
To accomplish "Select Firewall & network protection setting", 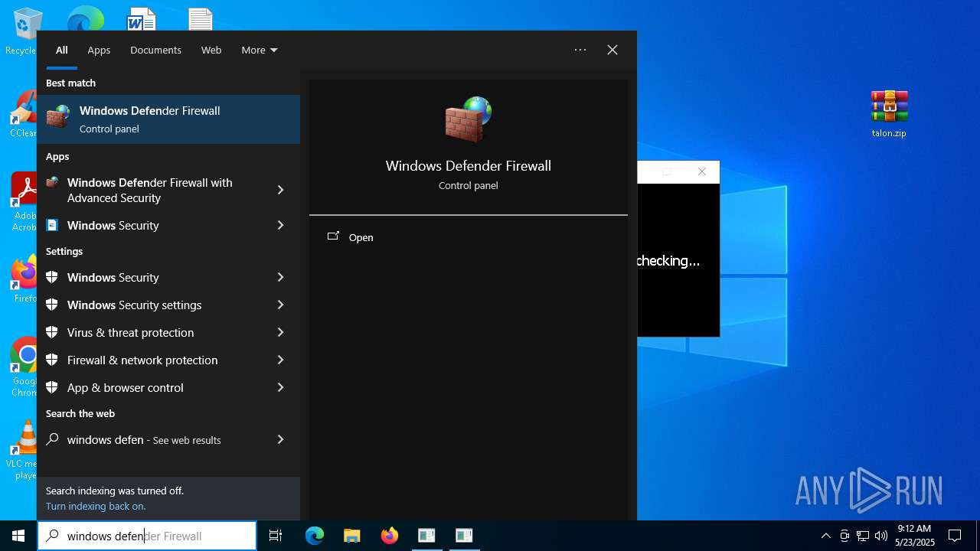I will (x=168, y=360).
